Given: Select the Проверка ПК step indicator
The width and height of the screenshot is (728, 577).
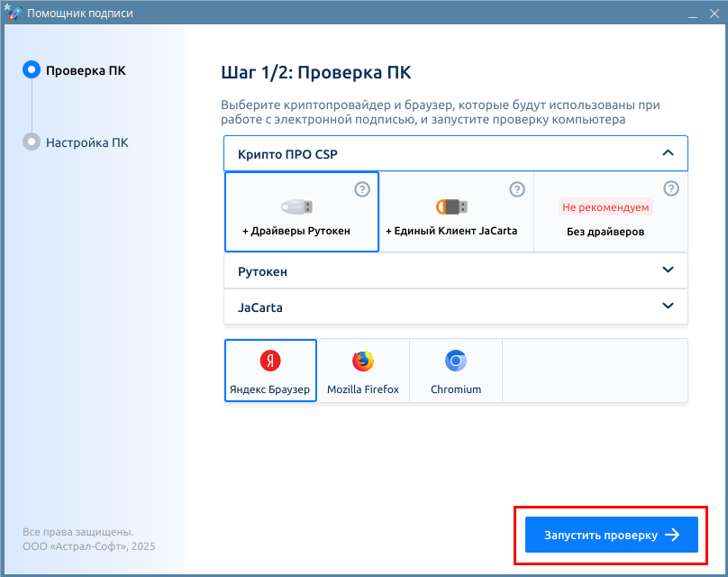Looking at the screenshot, I should (x=32, y=70).
